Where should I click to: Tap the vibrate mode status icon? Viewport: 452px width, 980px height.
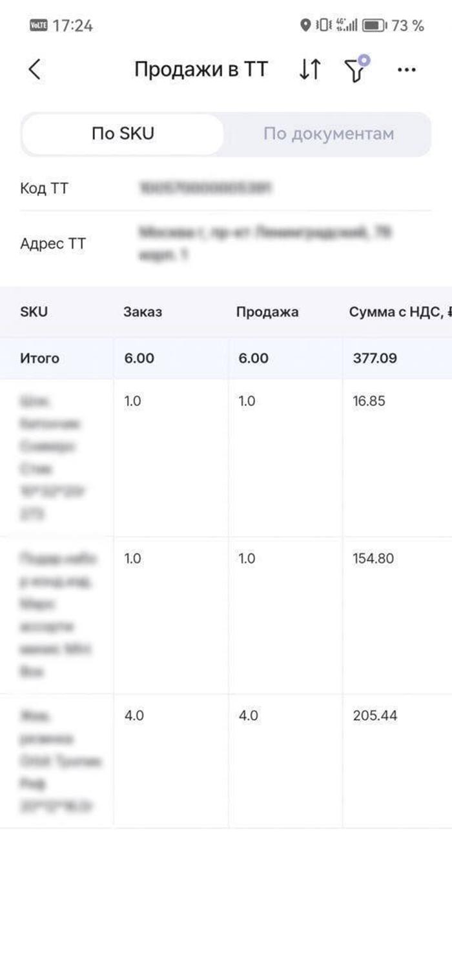point(323,26)
